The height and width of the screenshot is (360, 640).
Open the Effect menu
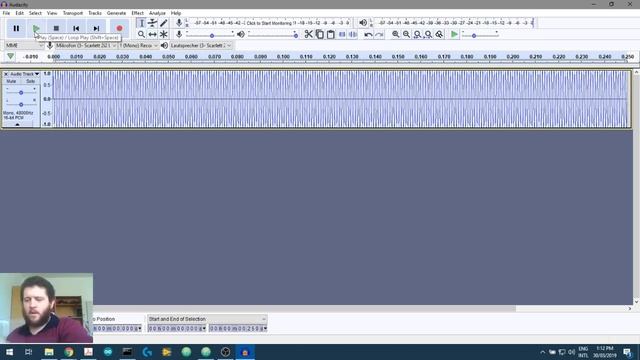coord(138,13)
